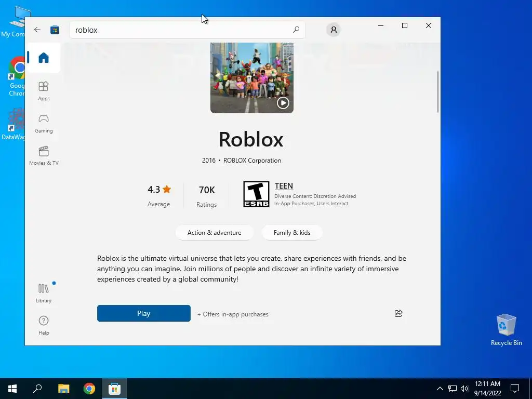Go back with the arrow in Store header

(37, 30)
